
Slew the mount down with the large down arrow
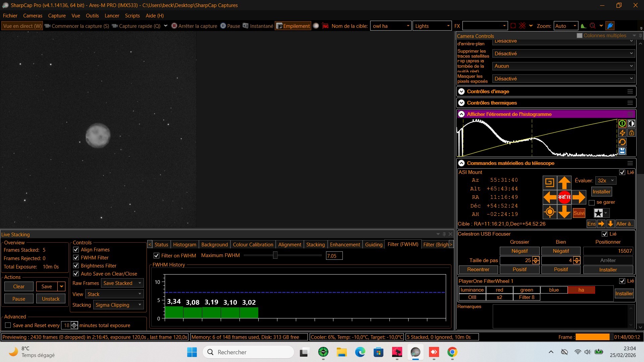point(564,212)
